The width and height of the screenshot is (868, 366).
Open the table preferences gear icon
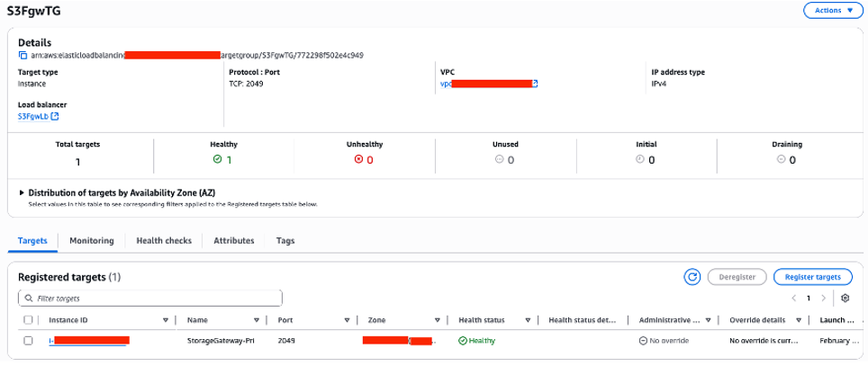[845, 298]
